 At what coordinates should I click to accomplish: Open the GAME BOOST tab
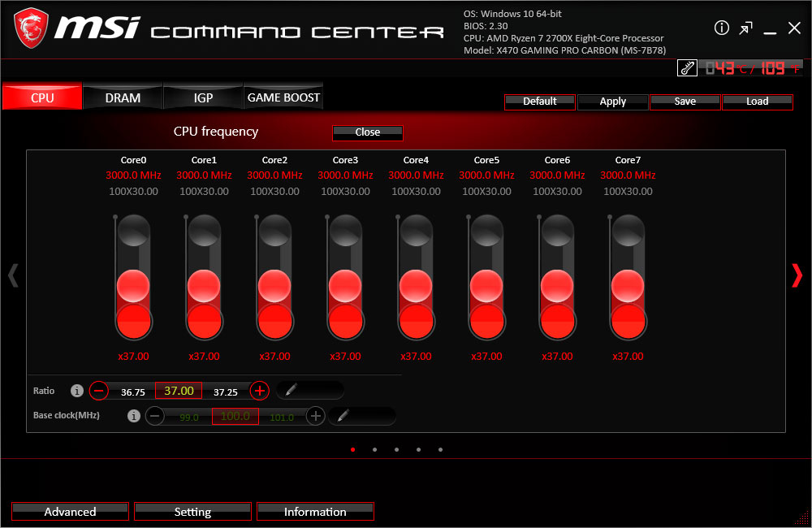tap(283, 97)
